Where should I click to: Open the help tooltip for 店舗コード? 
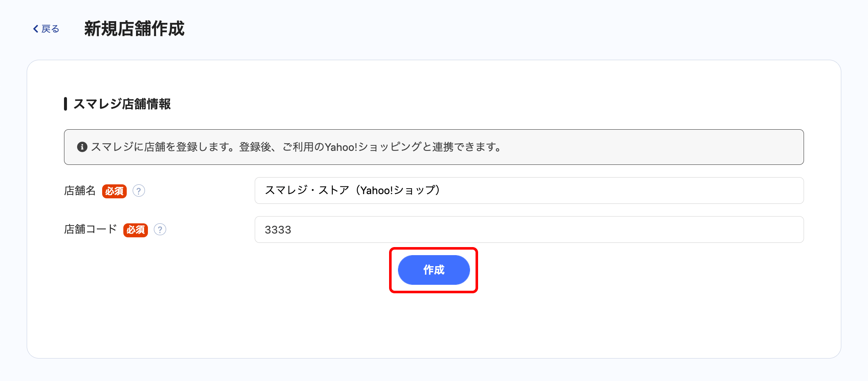[x=160, y=229]
